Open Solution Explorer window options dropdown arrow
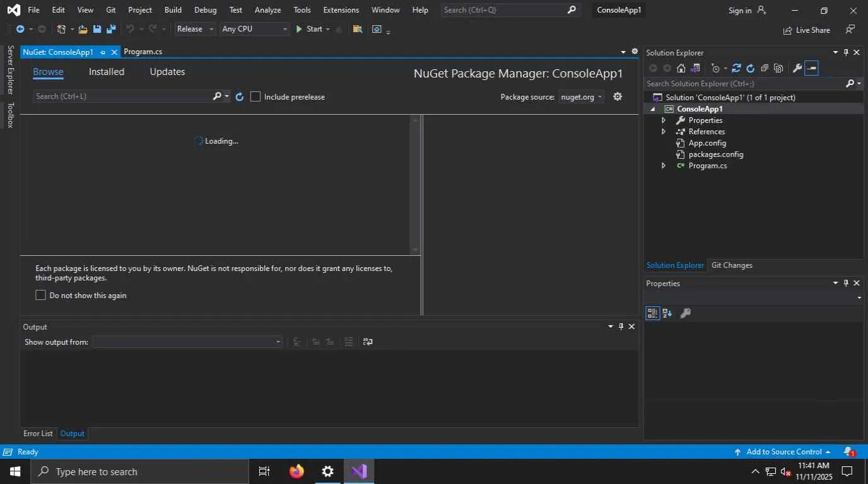 coord(835,52)
